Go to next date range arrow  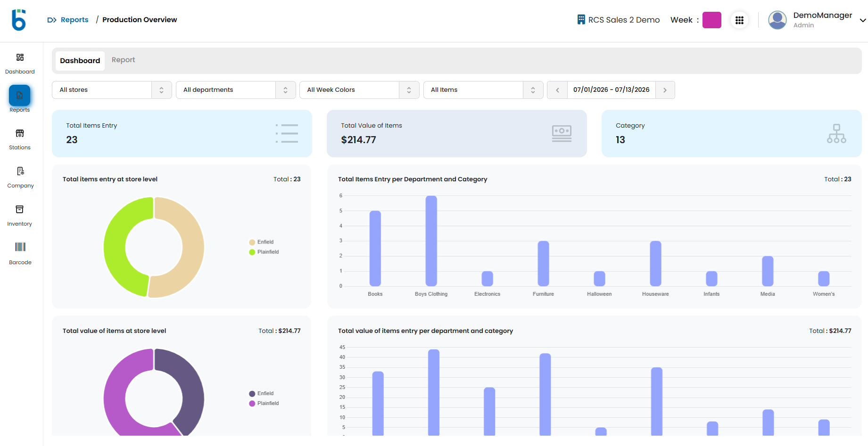tap(665, 90)
